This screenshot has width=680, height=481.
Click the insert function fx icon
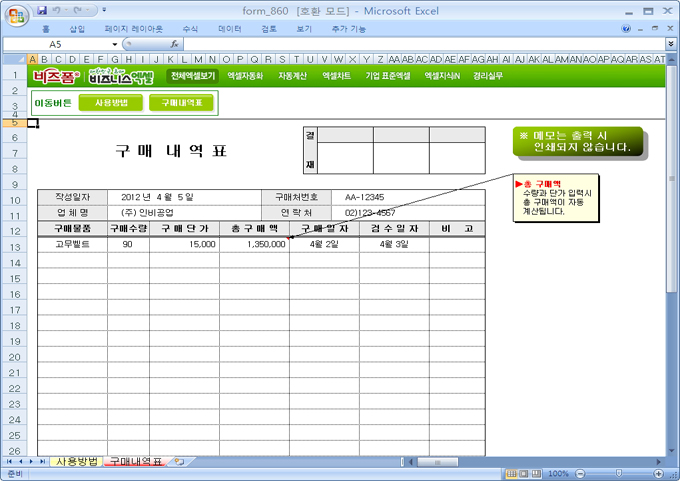pyautogui.click(x=174, y=45)
